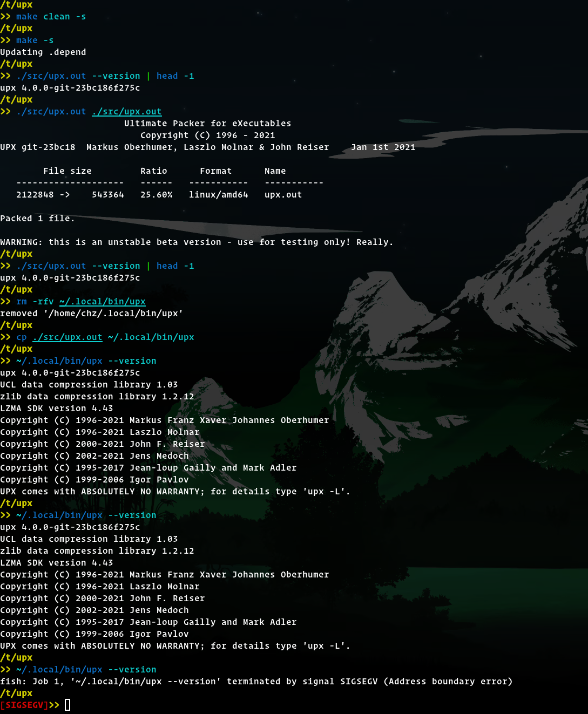Click the terminal cursor block
The image size is (588, 714).
68,704
